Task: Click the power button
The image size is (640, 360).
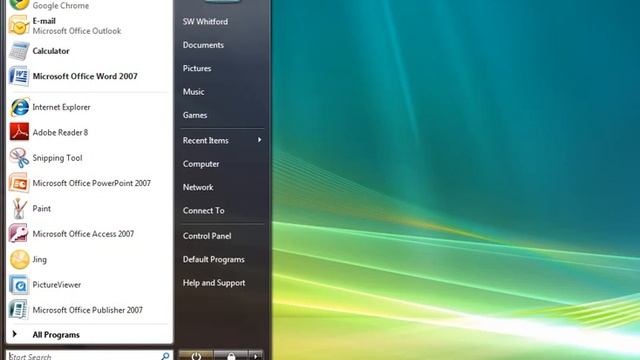Action: (196, 356)
